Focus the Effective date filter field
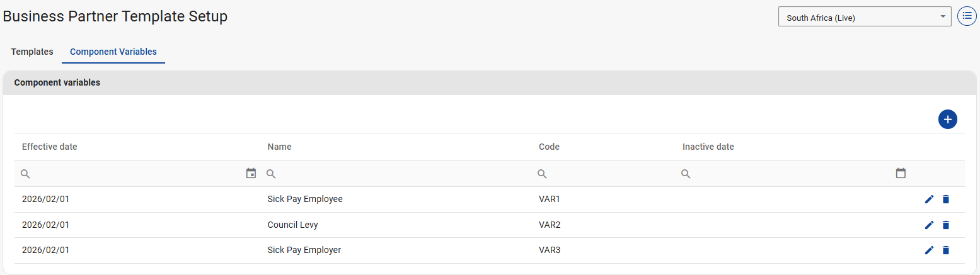This screenshot has height=275, width=980. (132, 174)
